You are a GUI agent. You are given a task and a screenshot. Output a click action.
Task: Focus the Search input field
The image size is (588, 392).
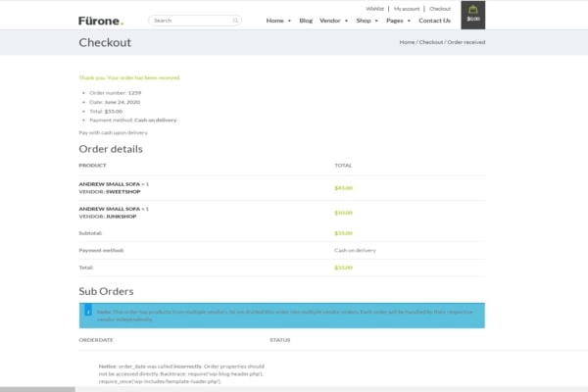191,20
